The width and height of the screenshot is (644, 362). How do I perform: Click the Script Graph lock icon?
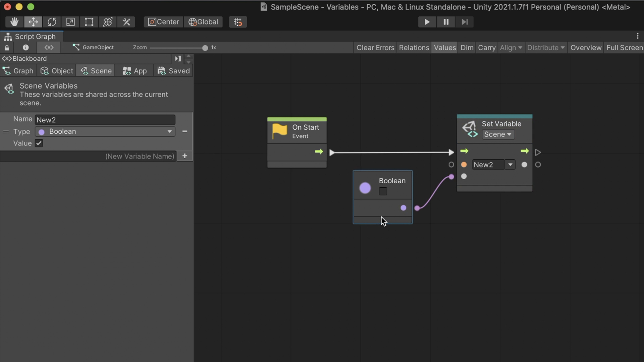(7, 47)
